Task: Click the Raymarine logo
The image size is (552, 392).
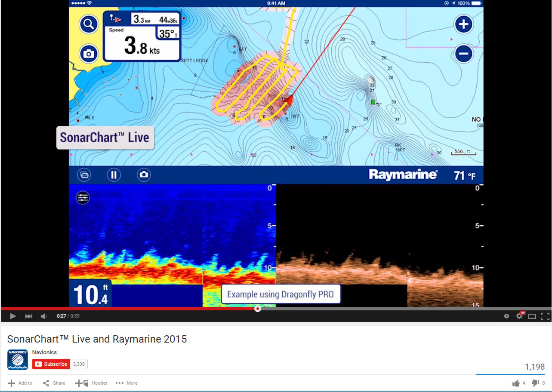Action: [x=403, y=175]
